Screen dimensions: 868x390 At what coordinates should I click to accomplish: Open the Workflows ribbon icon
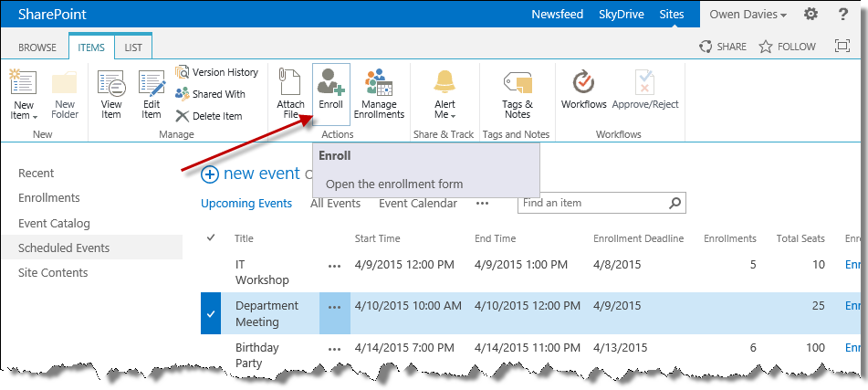[583, 89]
